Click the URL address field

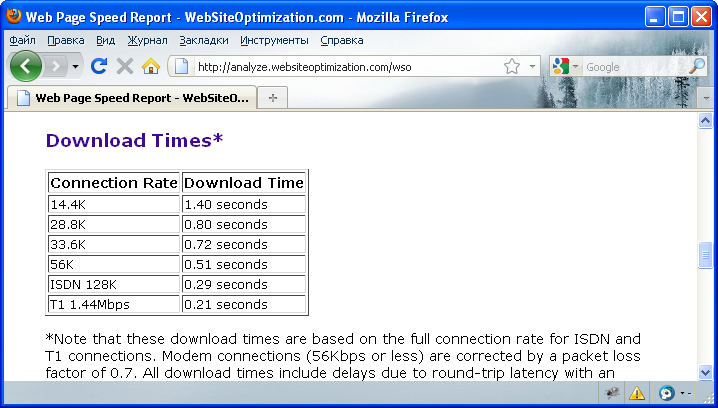point(348,67)
